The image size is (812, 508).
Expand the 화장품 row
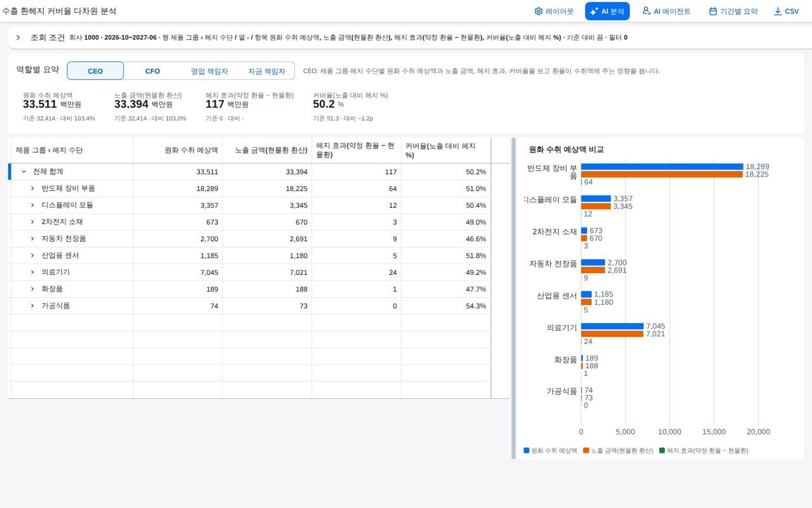click(x=32, y=289)
